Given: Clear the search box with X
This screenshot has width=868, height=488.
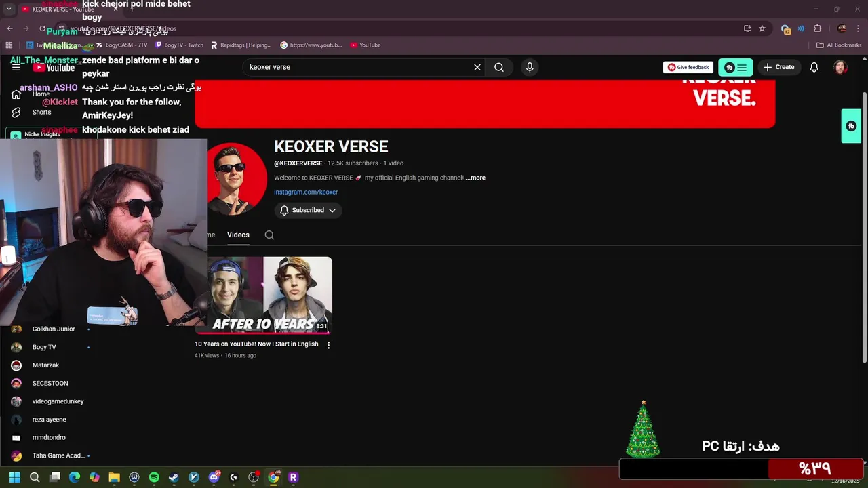Looking at the screenshot, I should coord(477,67).
